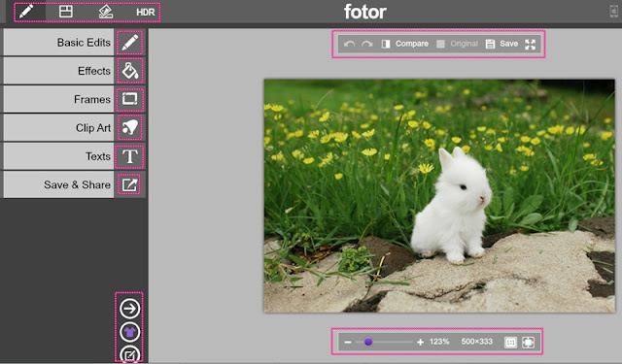Screen dimensions: 622x364
Task: Click the Texts T icon
Action: (x=129, y=156)
